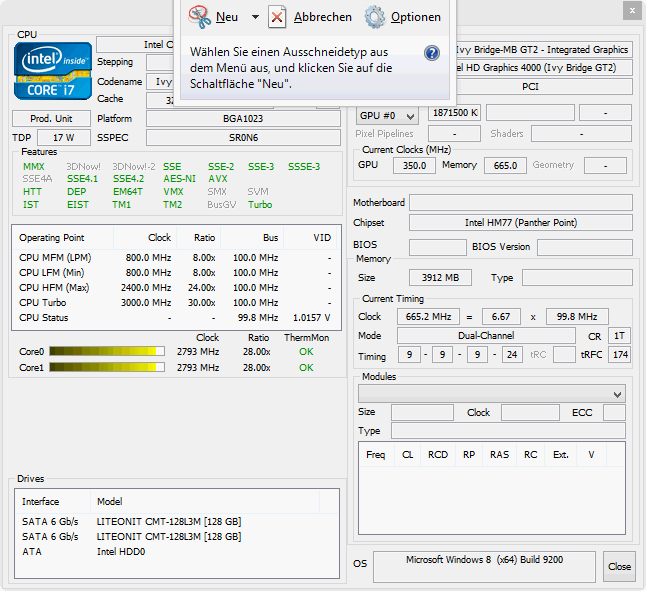This screenshot has width=646, height=591.
Task: Click the timing tRAS value 24
Action: tap(512, 355)
